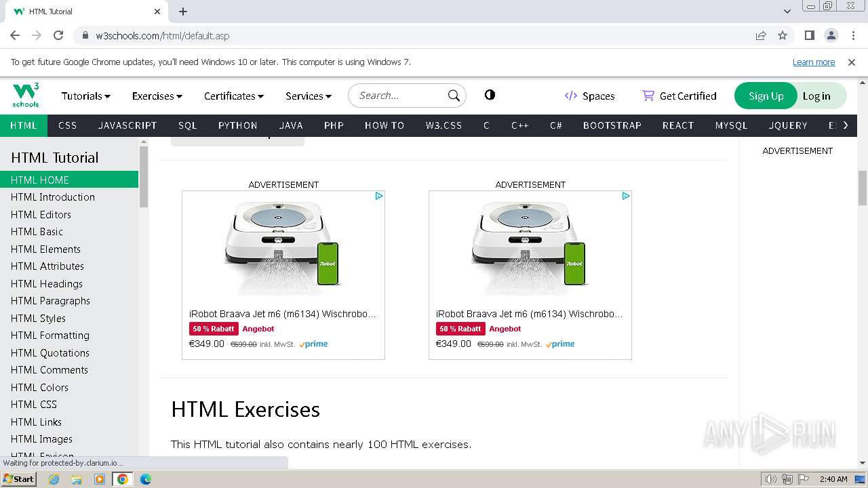Open HTML Introduction in sidebar

coord(69,197)
